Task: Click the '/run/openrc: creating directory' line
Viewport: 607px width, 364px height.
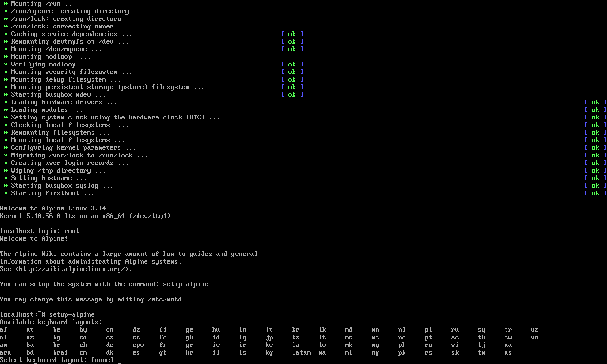Action: coord(66,11)
